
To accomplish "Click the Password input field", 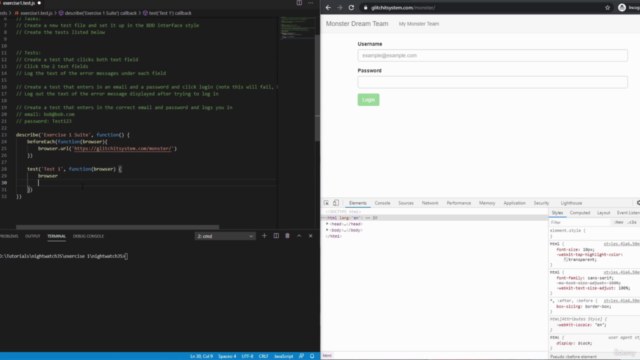I will [492, 82].
